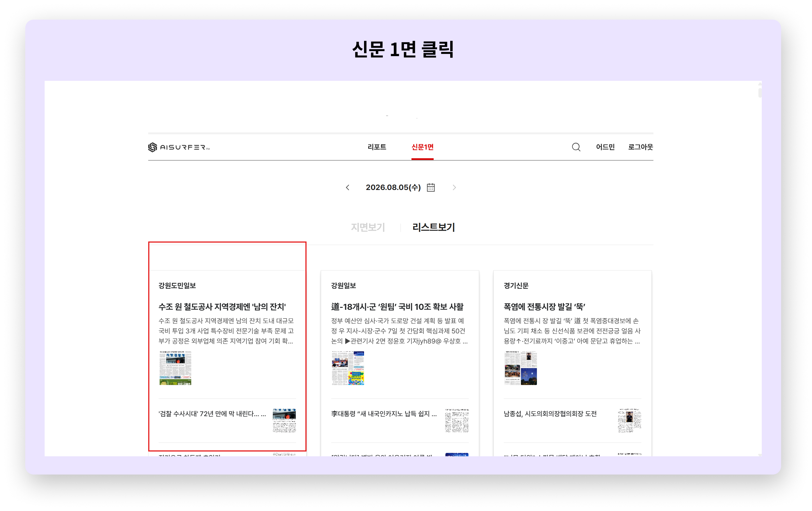Click summary text under 수조 원 철도공사 headline

coord(226,331)
